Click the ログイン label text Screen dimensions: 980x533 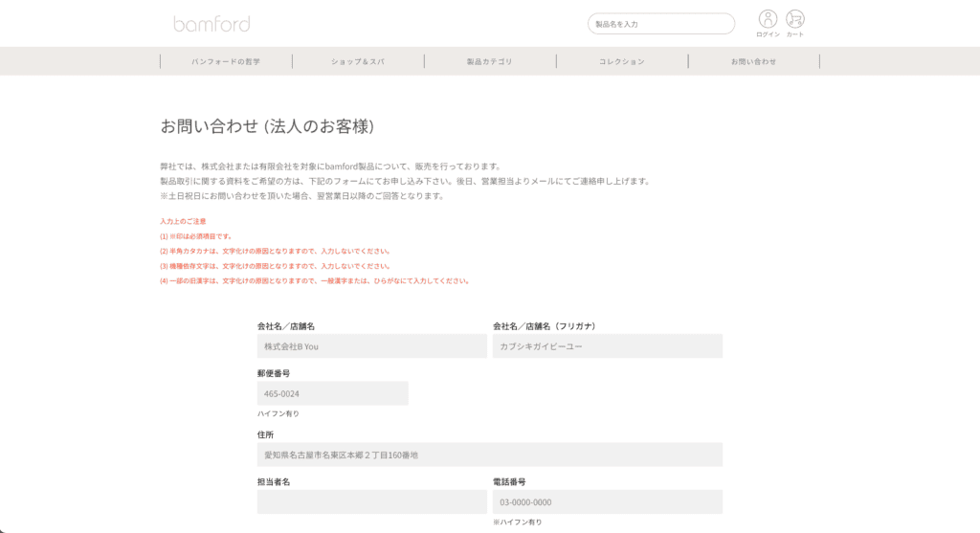pyautogui.click(x=768, y=34)
